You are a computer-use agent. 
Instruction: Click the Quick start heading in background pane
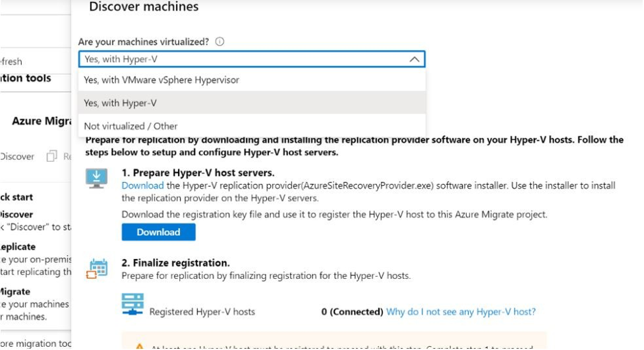[16, 197]
